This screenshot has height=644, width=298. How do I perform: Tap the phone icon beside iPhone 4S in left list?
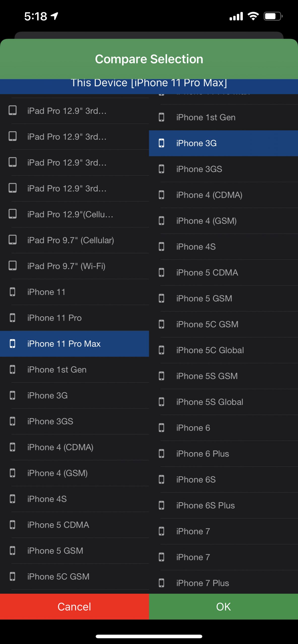point(12,499)
